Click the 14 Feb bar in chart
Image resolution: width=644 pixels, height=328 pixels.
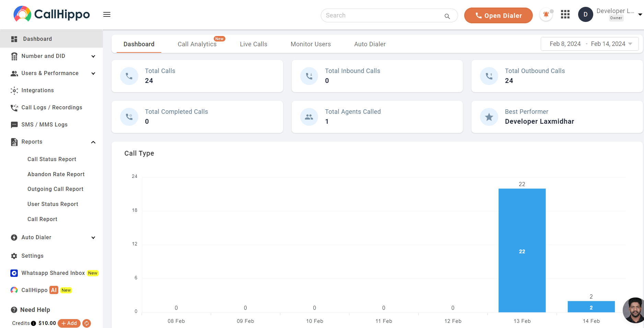[591, 307]
